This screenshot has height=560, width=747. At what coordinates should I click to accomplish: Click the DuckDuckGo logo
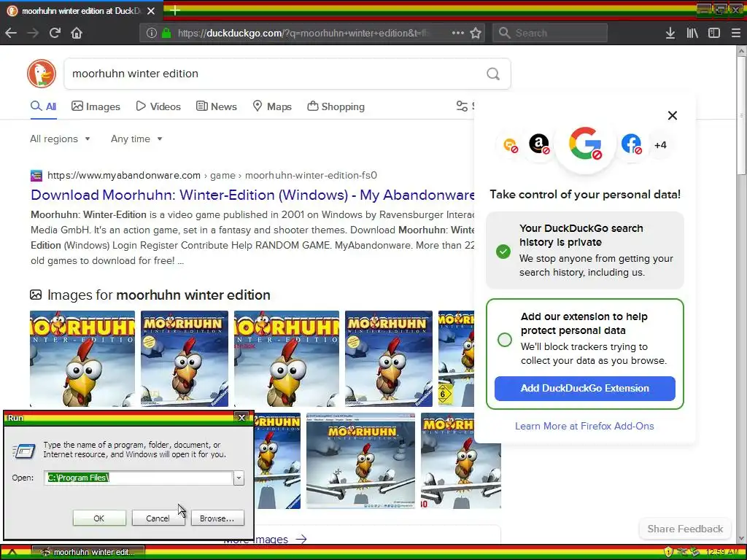pyautogui.click(x=42, y=74)
